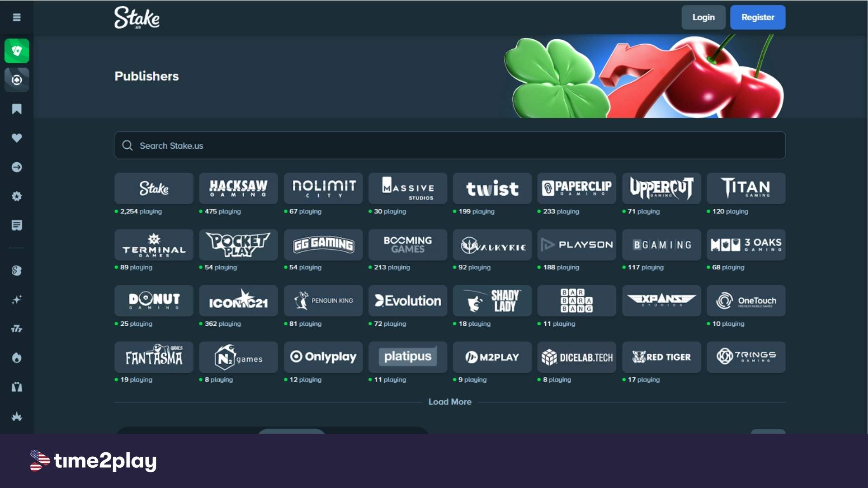Open Terminal Games publisher tile
868x488 pixels.
click(154, 244)
